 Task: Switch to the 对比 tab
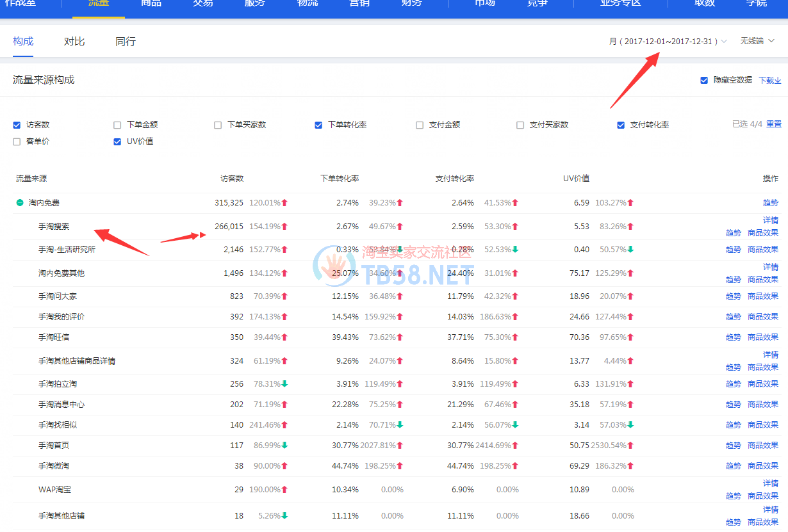[74, 42]
